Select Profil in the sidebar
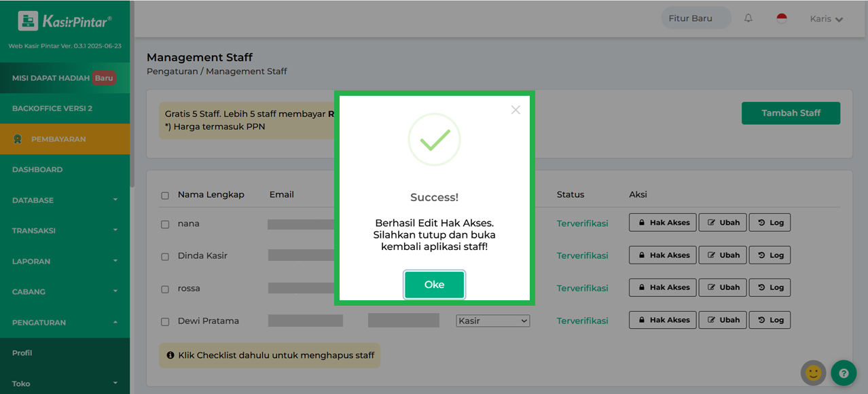868x394 pixels. pos(22,353)
